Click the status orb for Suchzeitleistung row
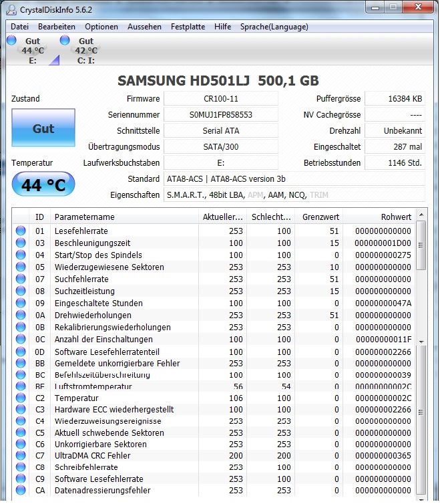Viewport: 440px width, 504px height. point(21,291)
